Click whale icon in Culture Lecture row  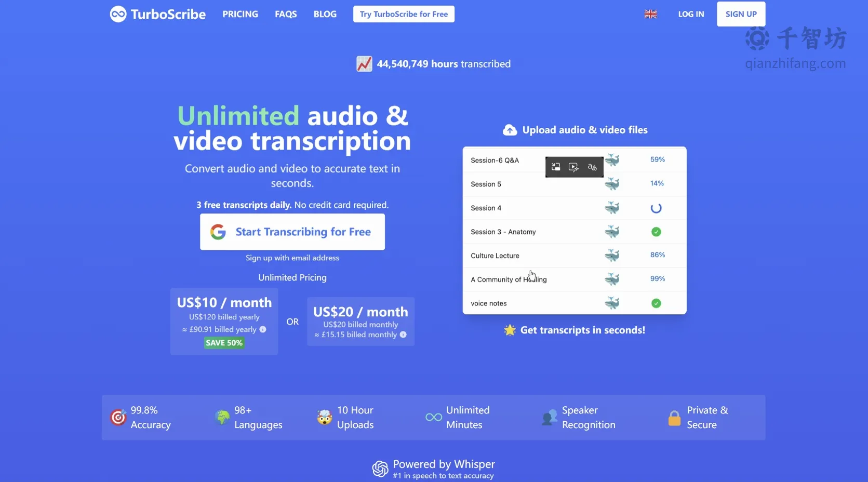point(612,256)
